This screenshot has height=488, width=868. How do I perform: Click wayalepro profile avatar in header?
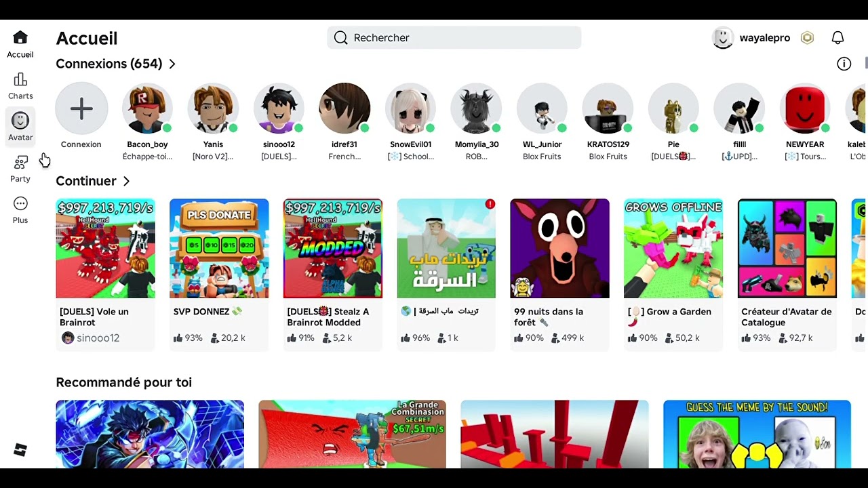pyautogui.click(x=723, y=38)
